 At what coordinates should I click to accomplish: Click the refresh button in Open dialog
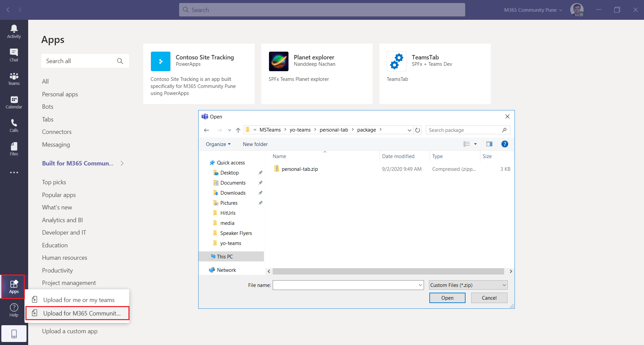[x=418, y=130]
